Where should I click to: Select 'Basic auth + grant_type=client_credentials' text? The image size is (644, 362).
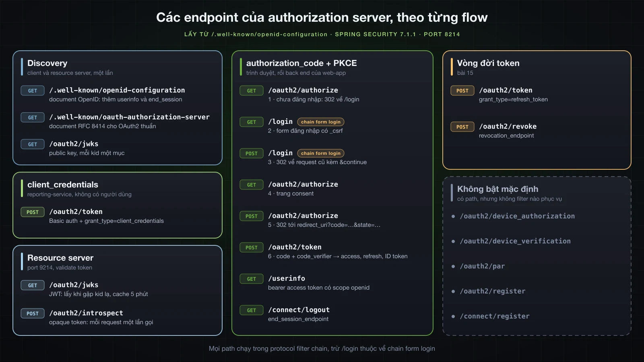[x=106, y=221]
